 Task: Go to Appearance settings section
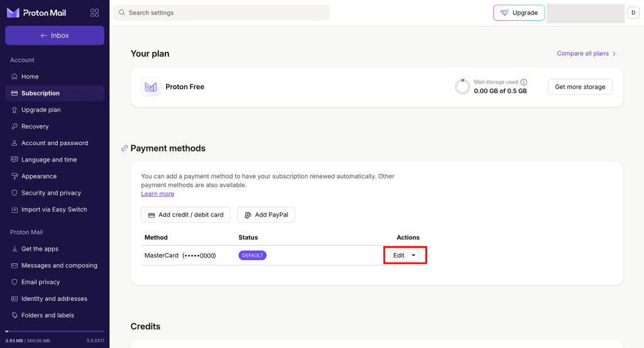point(39,177)
